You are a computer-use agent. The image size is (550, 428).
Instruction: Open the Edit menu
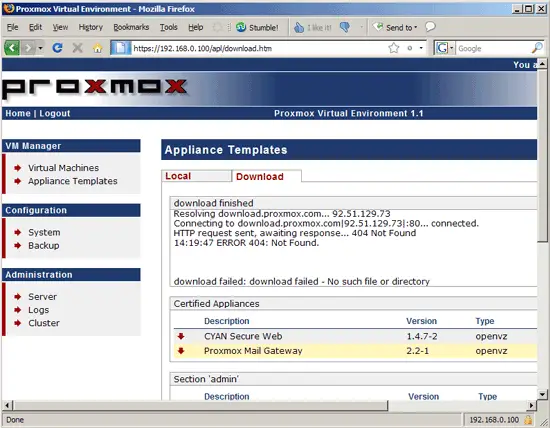[35, 27]
